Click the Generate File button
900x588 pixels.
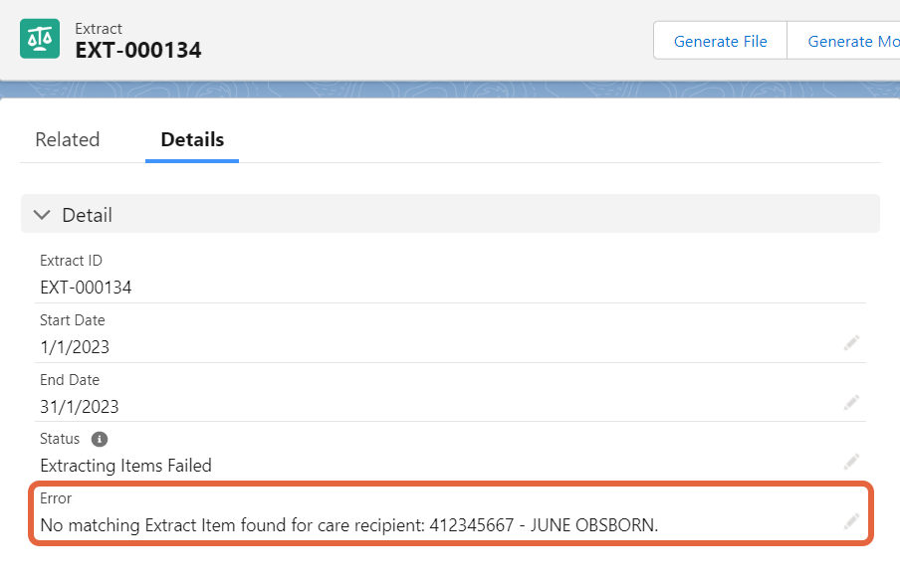click(720, 41)
